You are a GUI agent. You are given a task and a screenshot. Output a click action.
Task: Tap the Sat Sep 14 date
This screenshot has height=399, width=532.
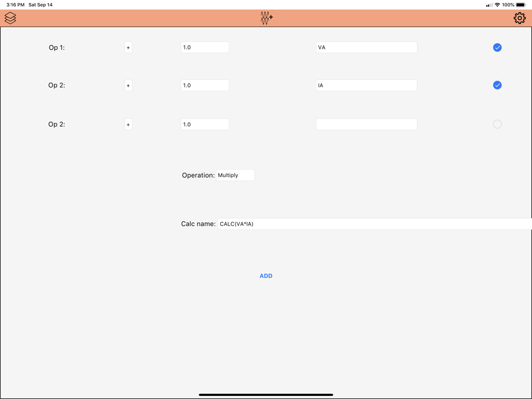coord(40,5)
